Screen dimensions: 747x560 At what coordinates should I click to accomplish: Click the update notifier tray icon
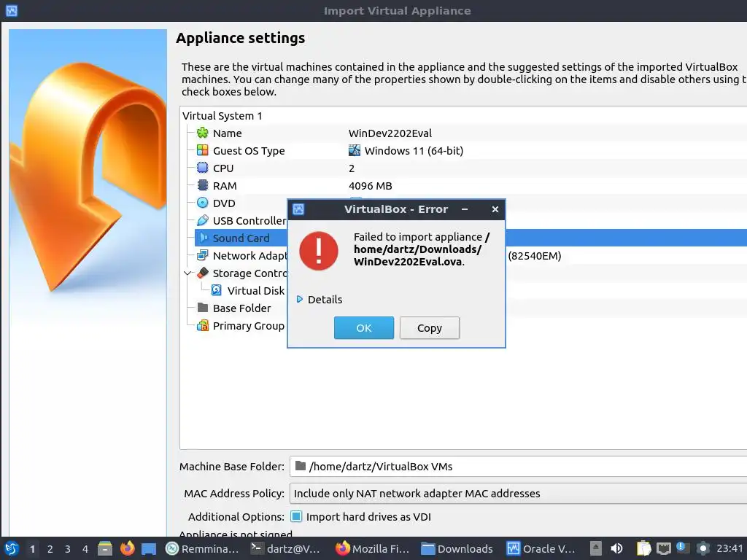pyautogui.click(x=683, y=548)
